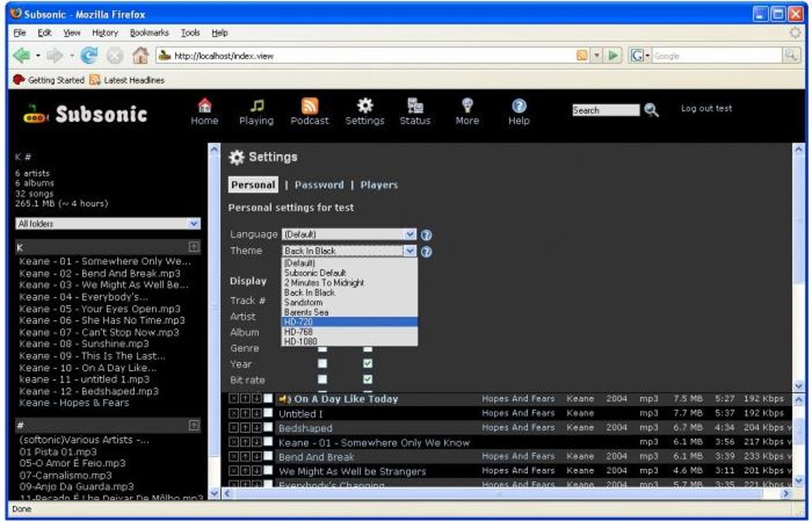This screenshot has width=812, height=521.
Task: Click the magnifier icon next to Subsonic Search
Action: click(x=651, y=110)
